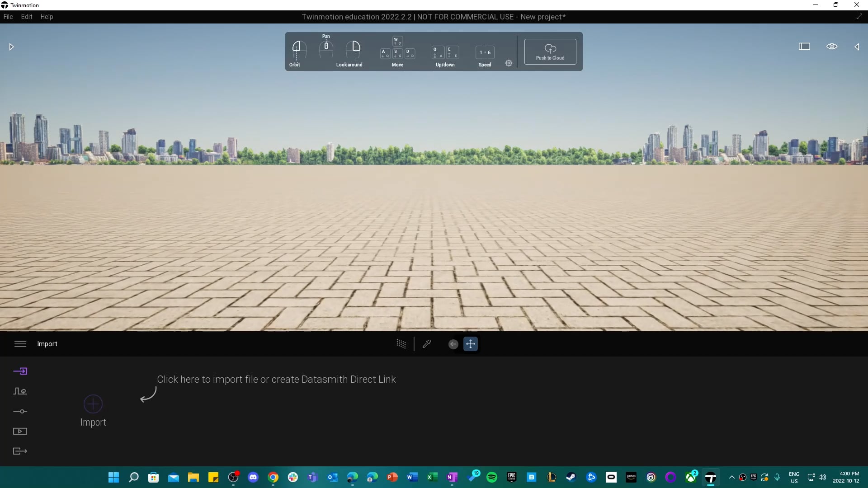Expand fullscreen with the corner arrows icon
Image resolution: width=868 pixels, height=488 pixels.
coord(859,16)
